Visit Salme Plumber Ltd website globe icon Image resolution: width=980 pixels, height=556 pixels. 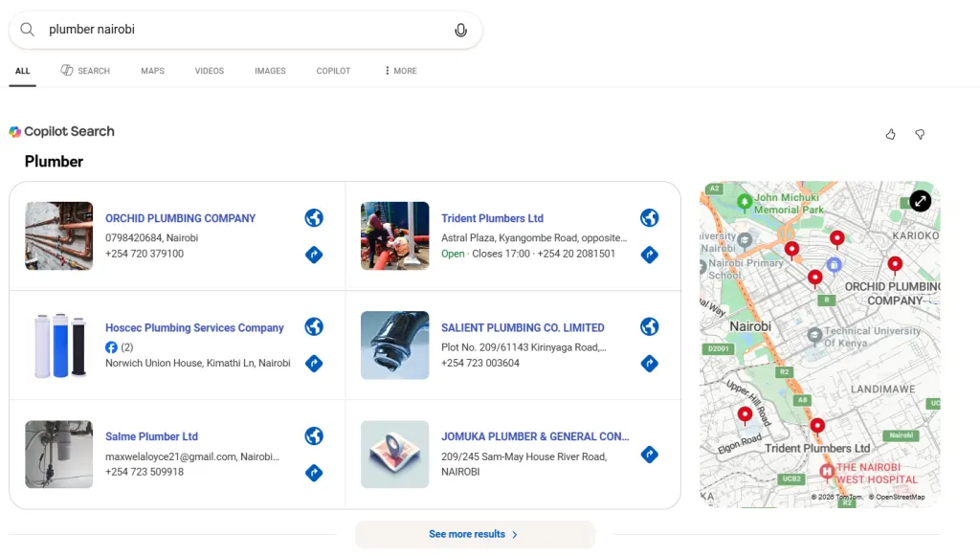click(314, 435)
